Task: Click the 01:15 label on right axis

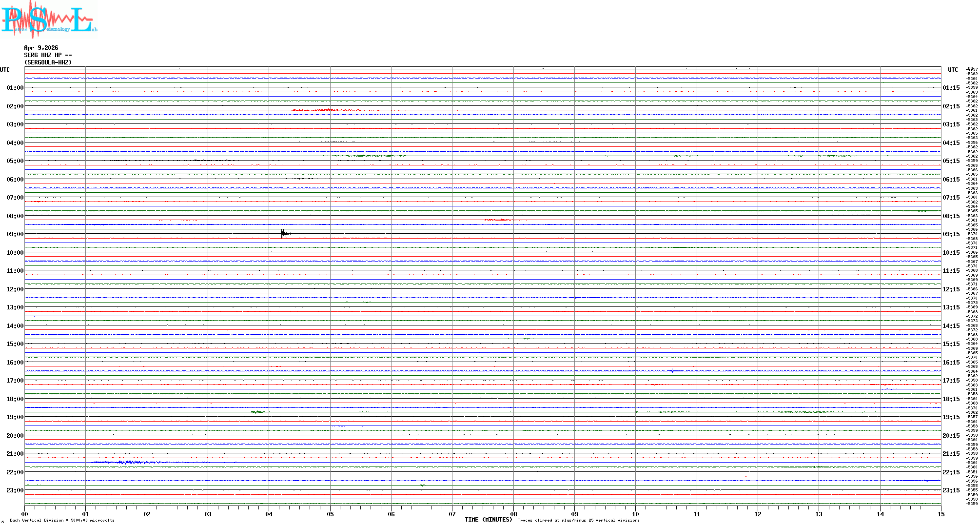Action: pyautogui.click(x=951, y=88)
